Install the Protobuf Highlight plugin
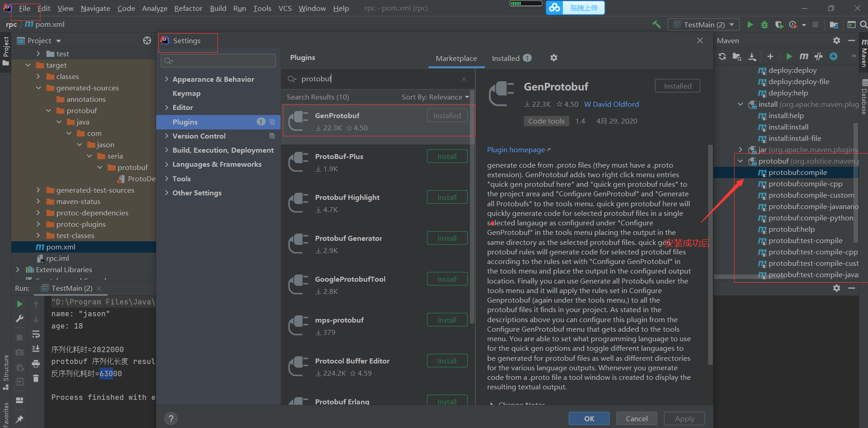Screen dimensions: 868x428 click(x=447, y=197)
